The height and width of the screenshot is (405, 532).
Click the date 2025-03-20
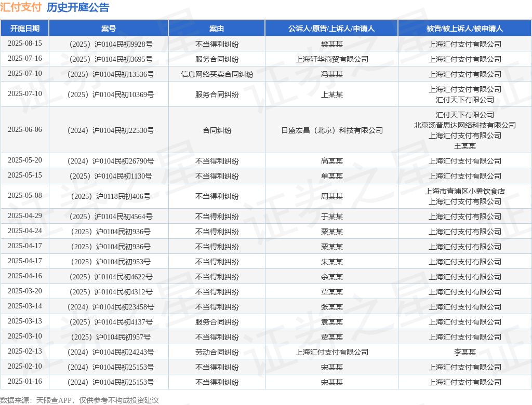coord(25,291)
